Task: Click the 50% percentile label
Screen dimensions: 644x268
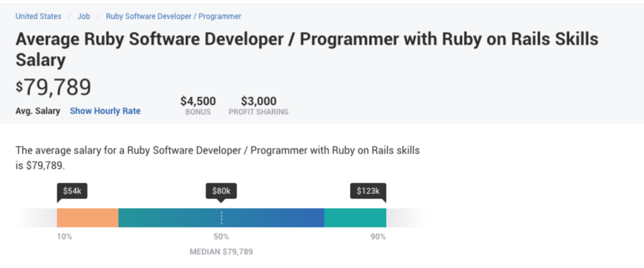Action: point(221,237)
